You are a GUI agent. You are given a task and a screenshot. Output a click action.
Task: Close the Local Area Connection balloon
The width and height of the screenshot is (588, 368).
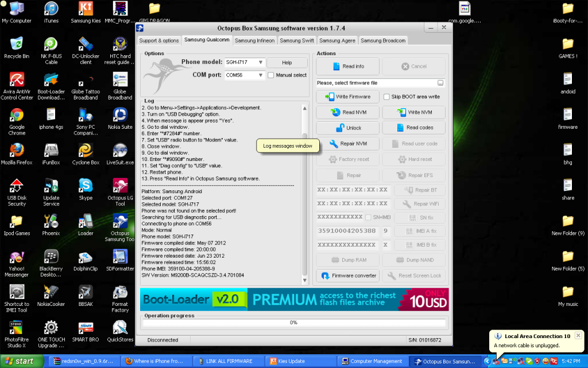pyautogui.click(x=578, y=335)
